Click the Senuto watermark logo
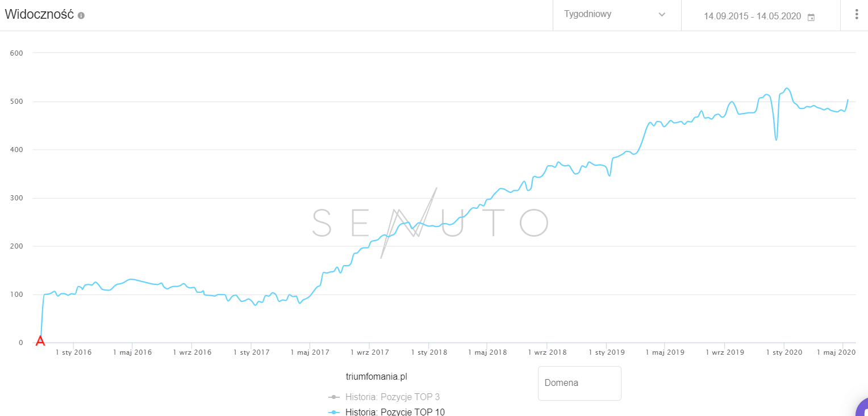The width and height of the screenshot is (868, 416). pyautogui.click(x=431, y=222)
